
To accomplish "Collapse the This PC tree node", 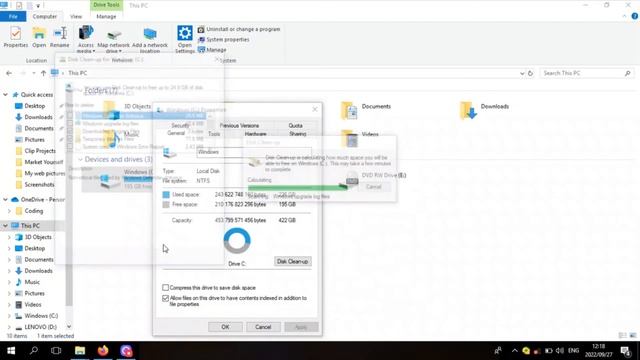I will point(5,226).
